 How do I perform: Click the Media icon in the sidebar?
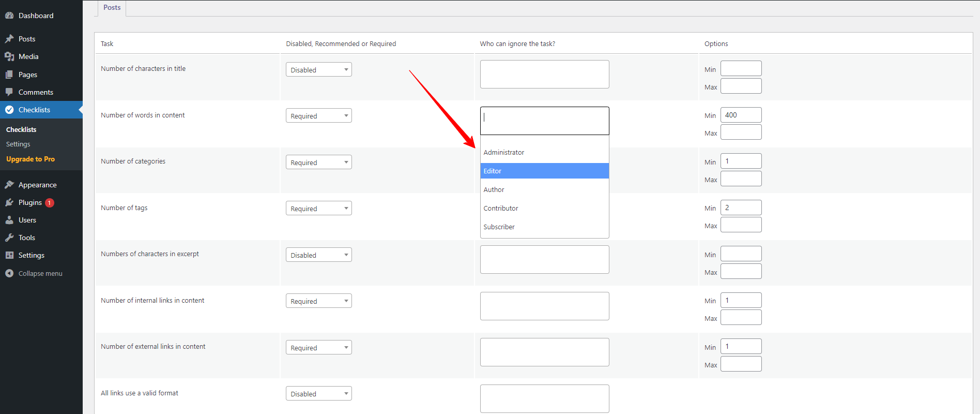point(9,56)
